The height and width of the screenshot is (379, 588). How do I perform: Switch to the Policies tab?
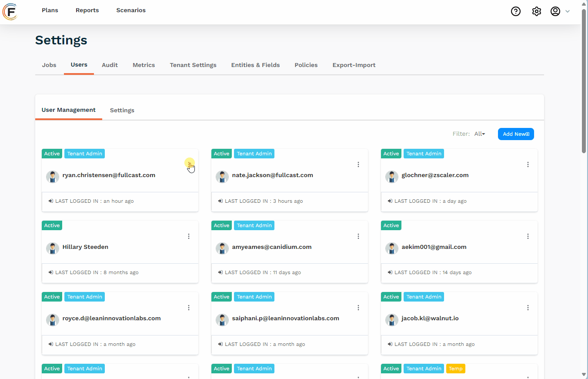click(306, 65)
